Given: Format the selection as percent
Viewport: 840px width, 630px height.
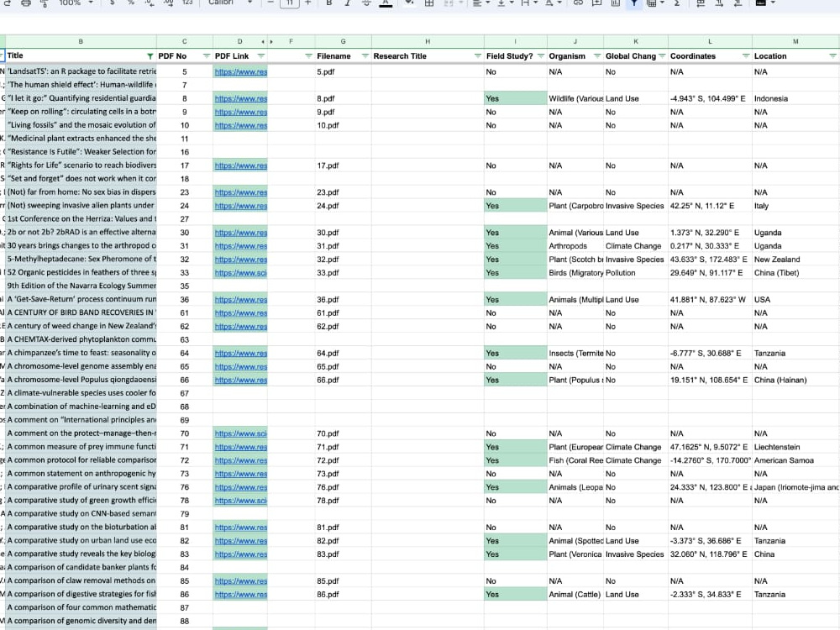Looking at the screenshot, I should 131,3.
